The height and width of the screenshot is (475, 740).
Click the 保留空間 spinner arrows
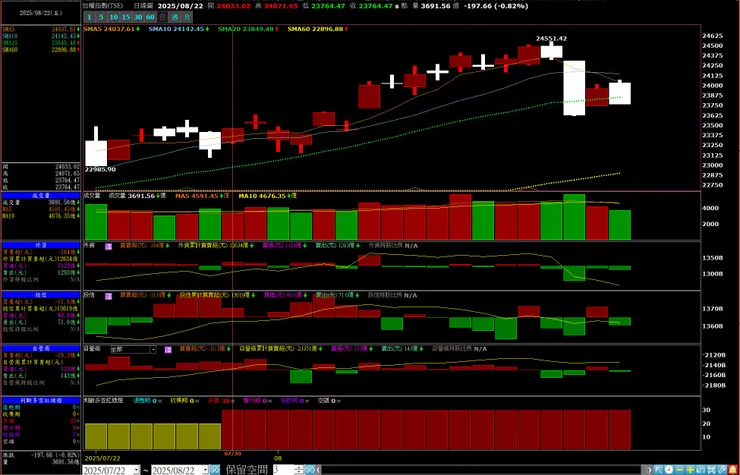pyautogui.click(x=298, y=470)
